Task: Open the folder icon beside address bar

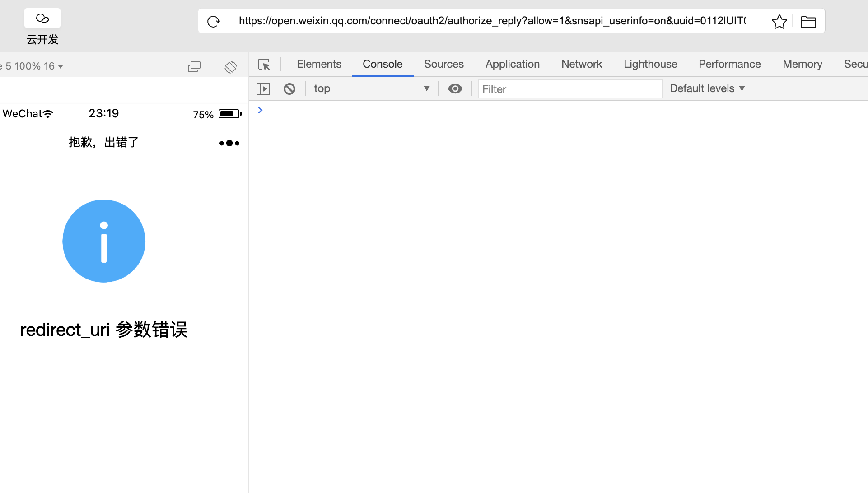Action: point(808,22)
